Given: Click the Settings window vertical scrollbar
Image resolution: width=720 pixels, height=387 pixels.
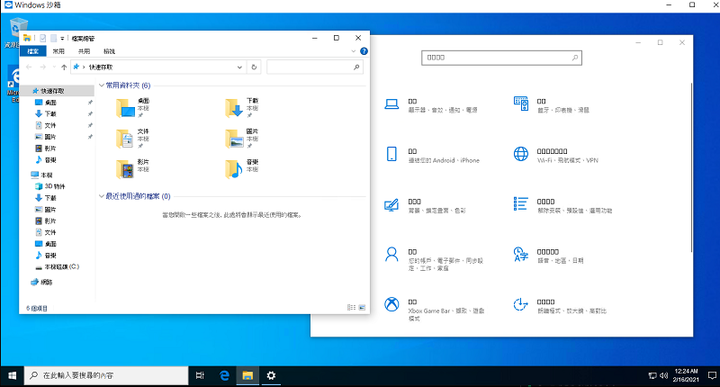Looking at the screenshot, I should (691, 167).
